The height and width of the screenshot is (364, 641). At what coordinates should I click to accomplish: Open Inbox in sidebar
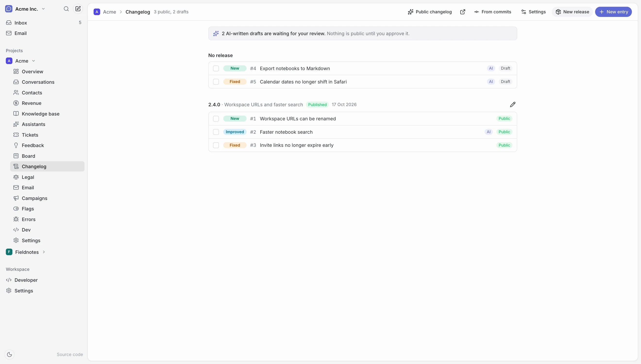(x=44, y=23)
